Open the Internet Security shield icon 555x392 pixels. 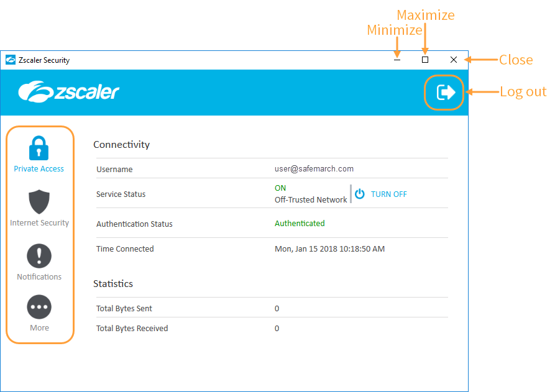39,202
